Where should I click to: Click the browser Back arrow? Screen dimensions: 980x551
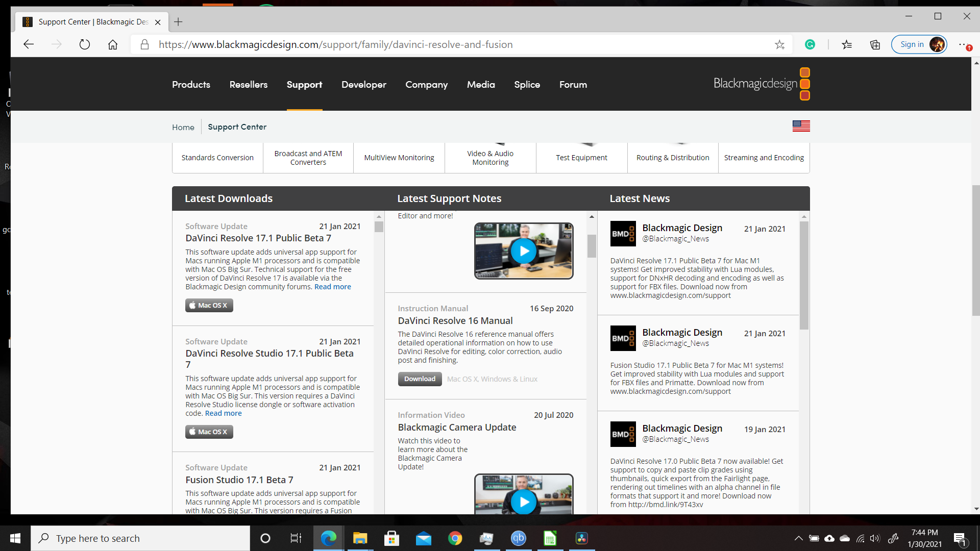click(29, 44)
